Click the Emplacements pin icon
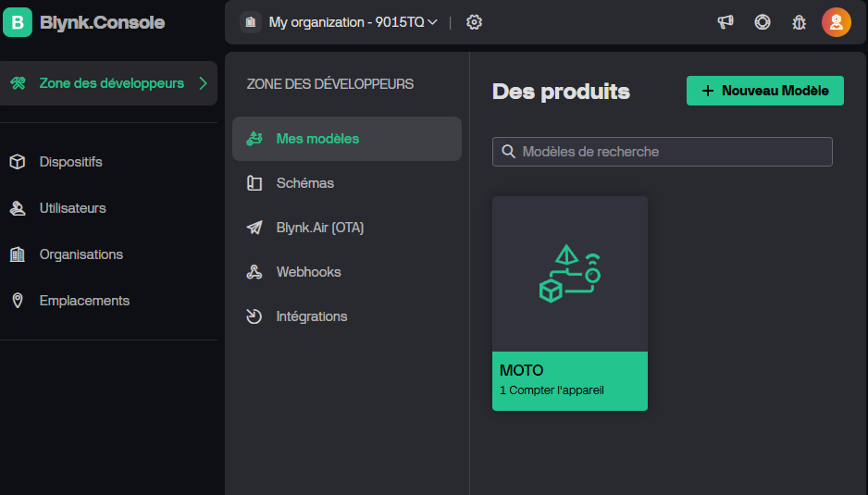 coord(18,301)
